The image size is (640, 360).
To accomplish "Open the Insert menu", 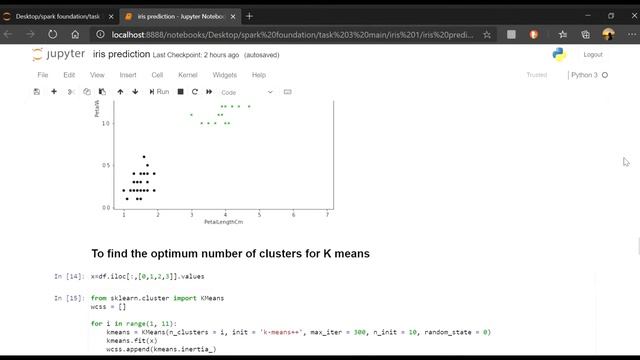I will pos(128,75).
